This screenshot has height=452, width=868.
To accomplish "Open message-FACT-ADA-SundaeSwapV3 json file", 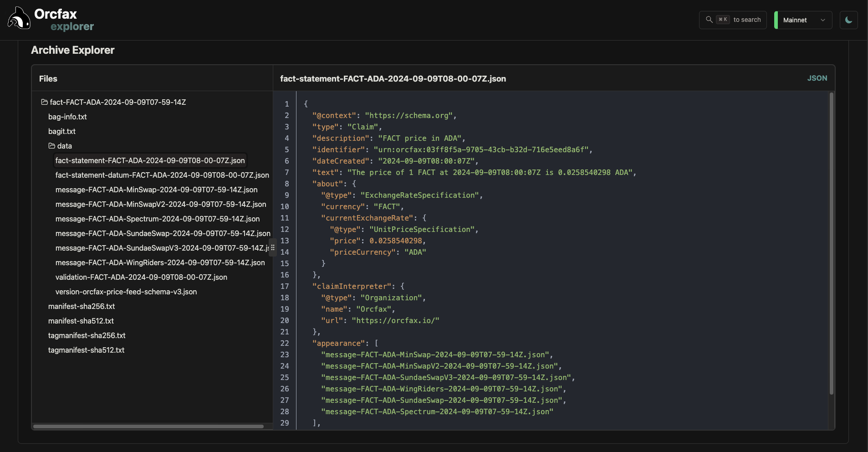I will click(x=162, y=248).
